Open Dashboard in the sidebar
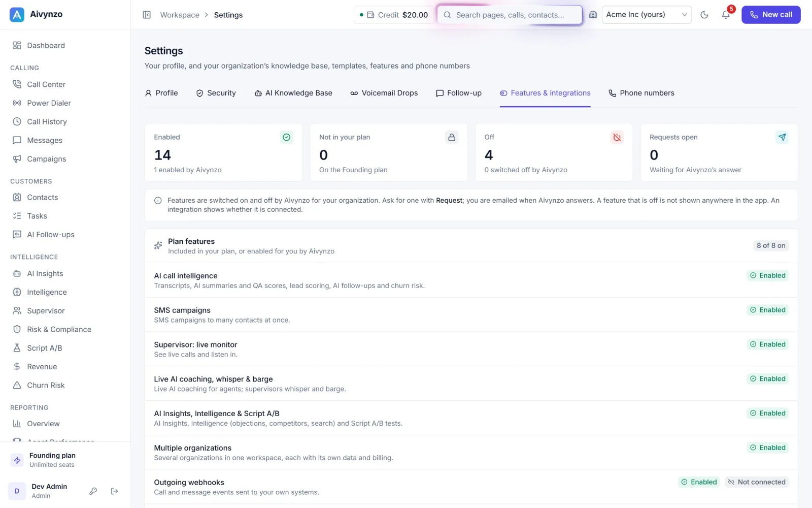The height and width of the screenshot is (508, 812). coord(65,45)
